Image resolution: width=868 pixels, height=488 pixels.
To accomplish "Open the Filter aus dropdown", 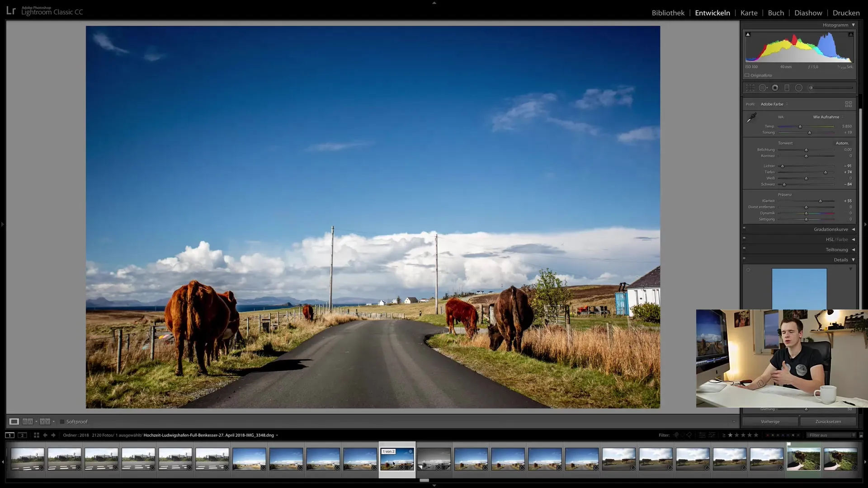I will (832, 435).
